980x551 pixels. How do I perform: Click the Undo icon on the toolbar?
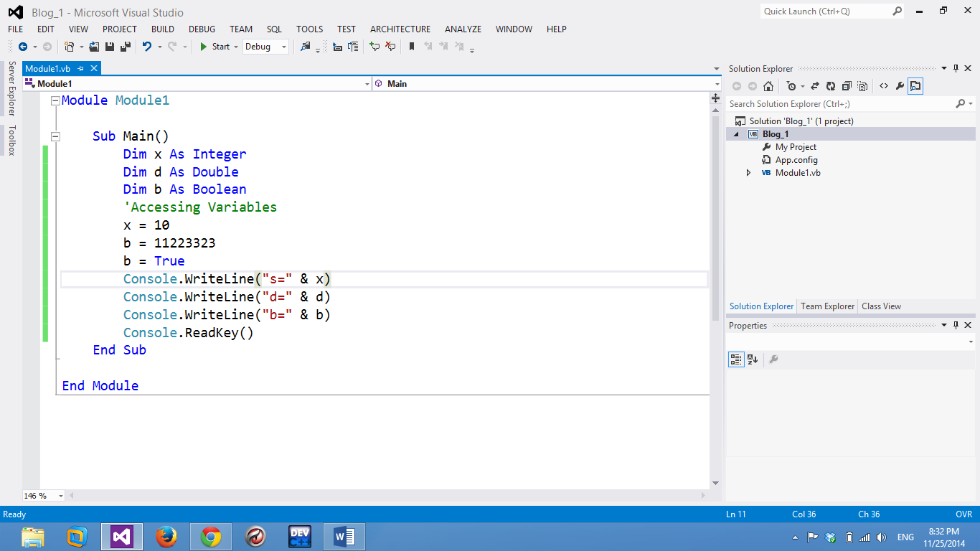pos(149,47)
